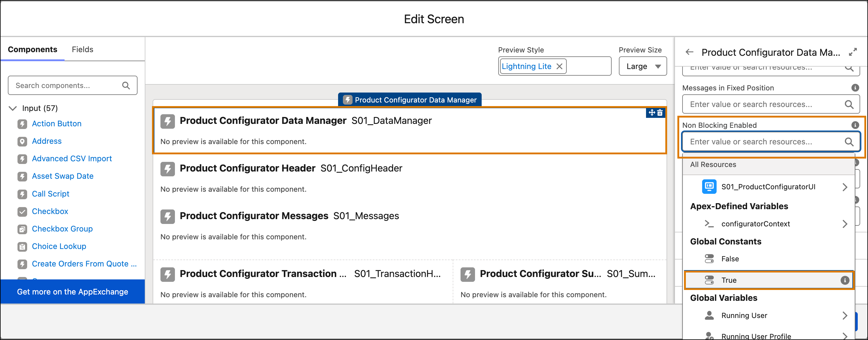
Task: Click Messages in Fixed Position info icon
Action: [x=855, y=88]
